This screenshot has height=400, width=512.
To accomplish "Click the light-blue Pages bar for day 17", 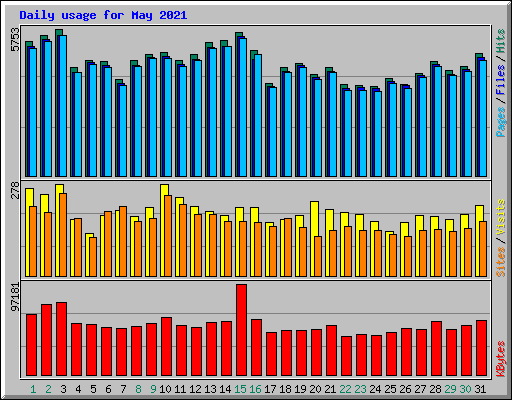I will point(273,132).
